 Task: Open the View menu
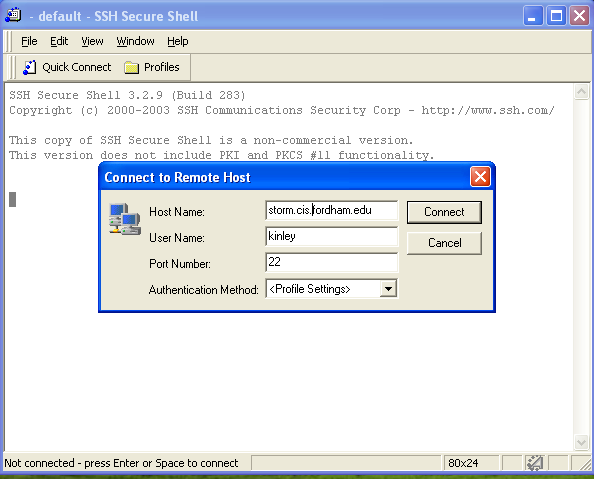[x=92, y=41]
